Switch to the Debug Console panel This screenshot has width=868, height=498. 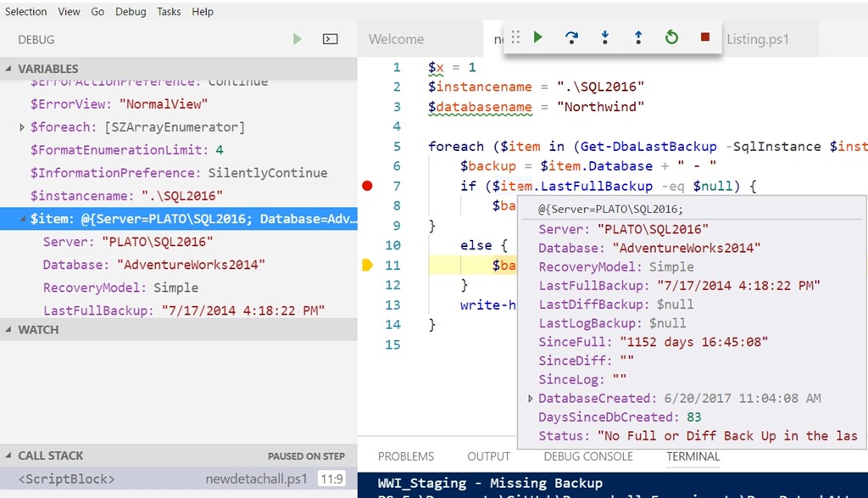tap(588, 456)
